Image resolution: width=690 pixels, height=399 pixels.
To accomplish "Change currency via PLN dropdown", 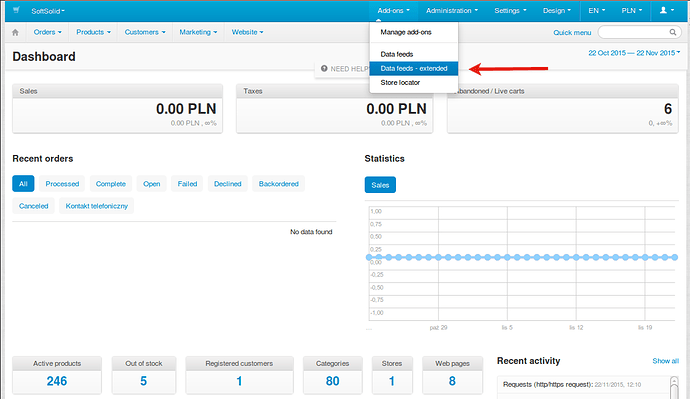I will click(x=632, y=11).
